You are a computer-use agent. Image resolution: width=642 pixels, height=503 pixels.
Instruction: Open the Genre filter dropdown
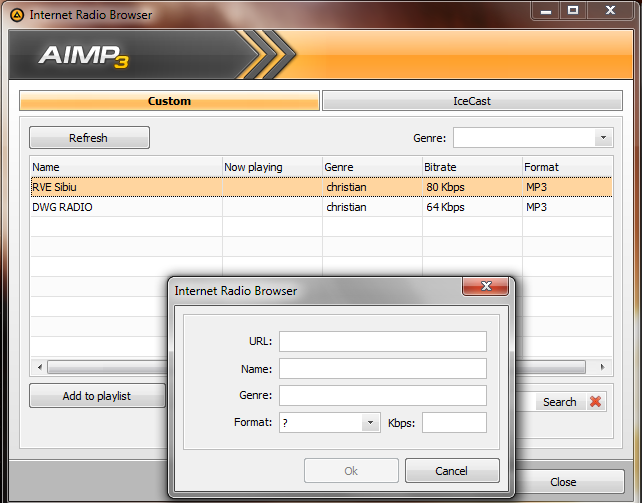(603, 138)
